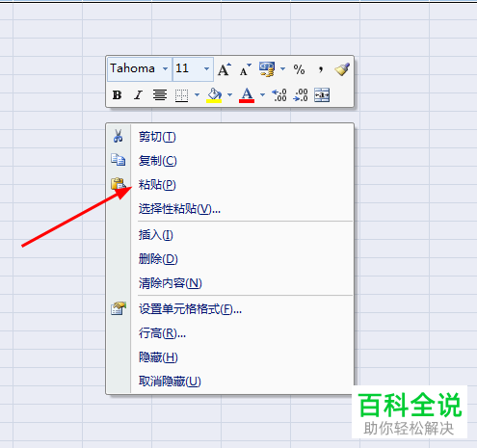Open the Tahoma font name dropdown
Image resolution: width=477 pixels, height=448 pixels.
(x=165, y=68)
